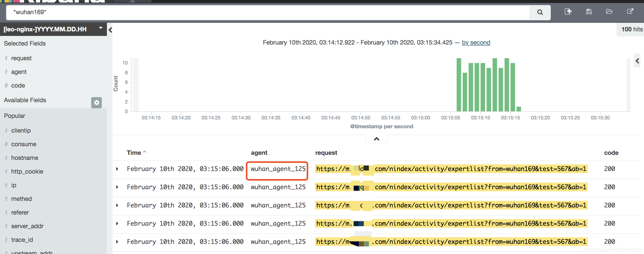
Task: Expand the second log row arrow
Action: (117, 187)
